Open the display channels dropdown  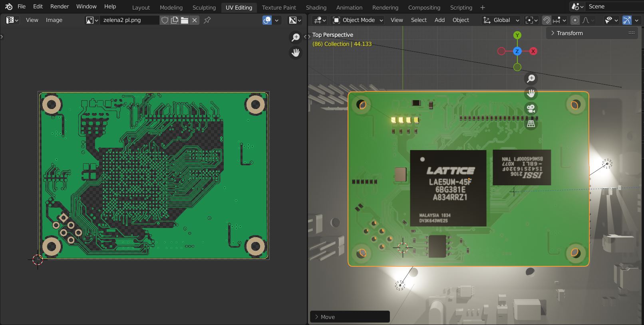coord(295,20)
